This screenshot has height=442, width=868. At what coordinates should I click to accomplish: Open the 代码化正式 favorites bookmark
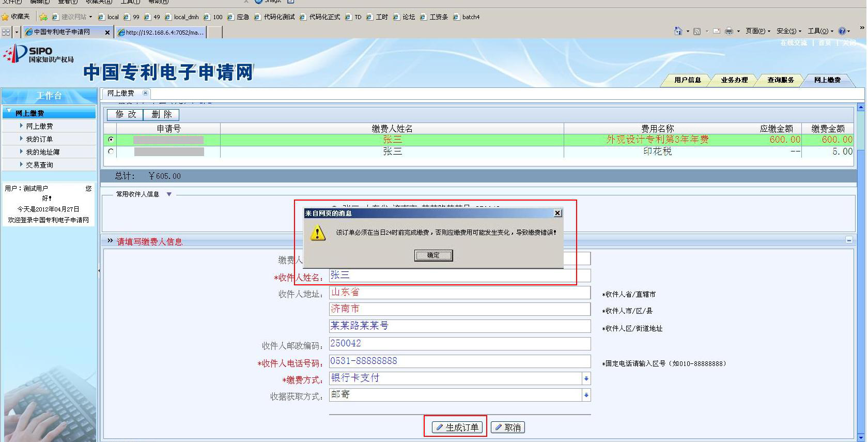[320, 17]
